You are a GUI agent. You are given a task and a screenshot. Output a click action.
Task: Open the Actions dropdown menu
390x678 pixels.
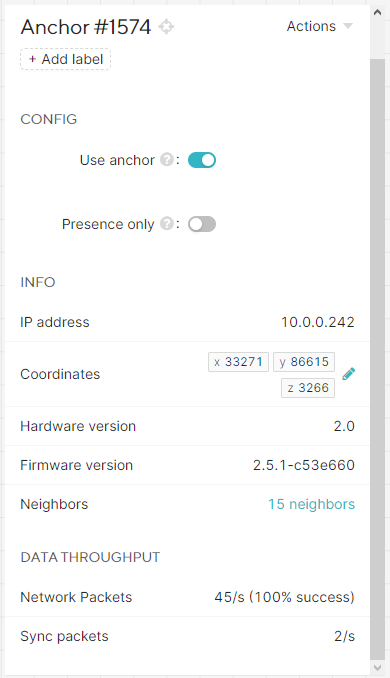coord(320,26)
